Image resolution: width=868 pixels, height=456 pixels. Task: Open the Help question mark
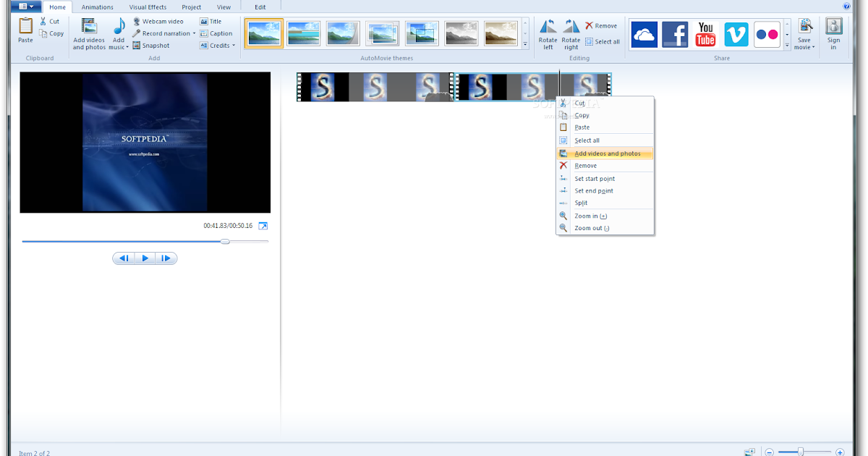[847, 6]
